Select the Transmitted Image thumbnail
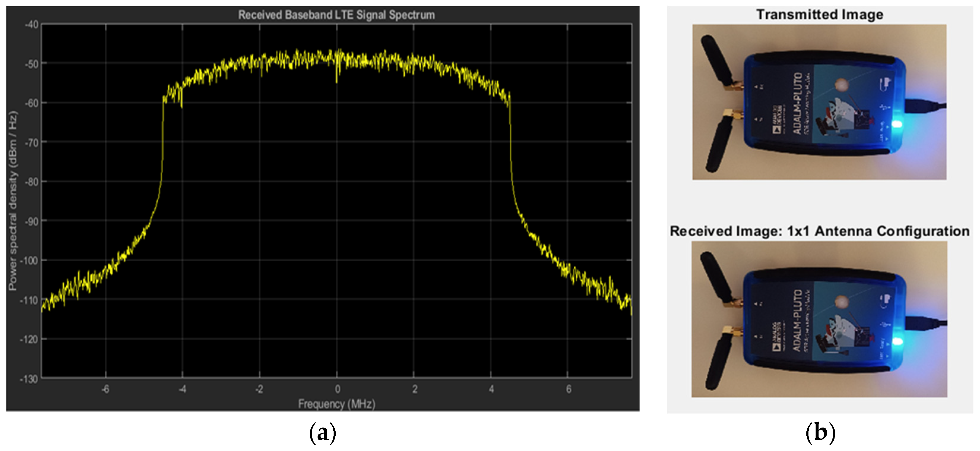Image resolution: width=980 pixels, height=451 pixels. click(819, 102)
